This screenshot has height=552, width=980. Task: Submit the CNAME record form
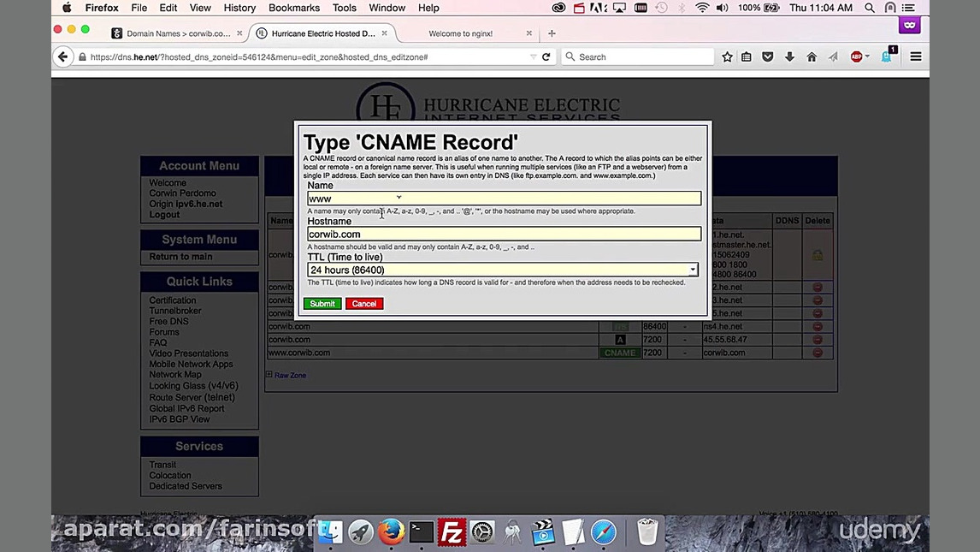pos(322,304)
